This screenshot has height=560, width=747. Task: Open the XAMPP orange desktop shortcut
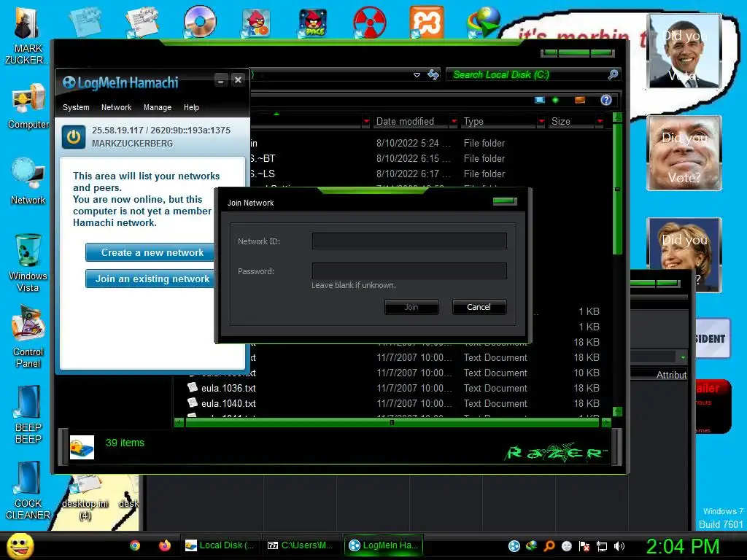tap(426, 22)
